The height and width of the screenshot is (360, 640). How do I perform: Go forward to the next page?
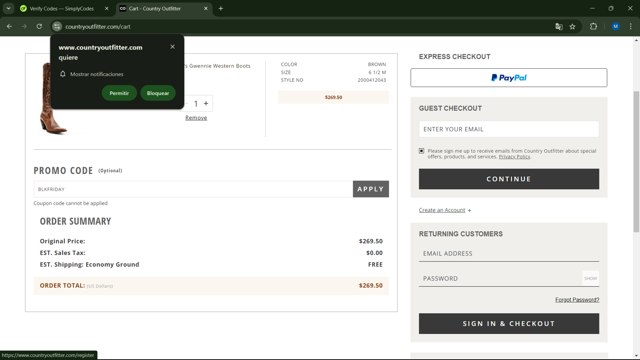[24, 27]
